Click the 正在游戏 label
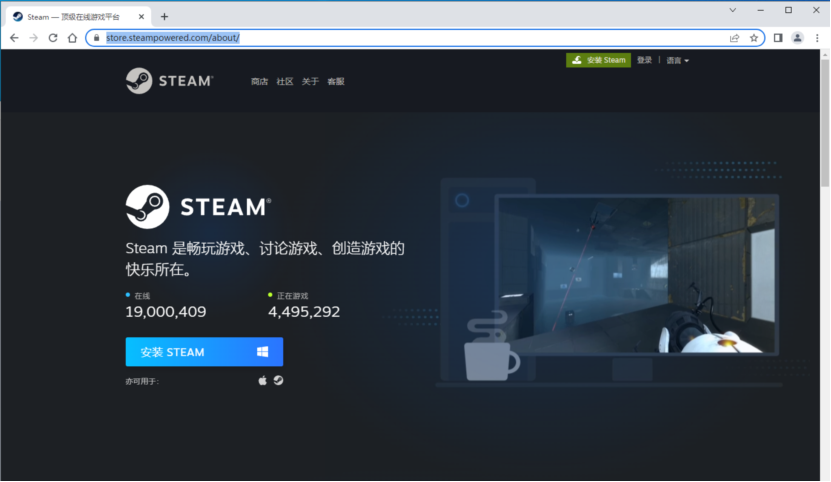 pos(293,296)
